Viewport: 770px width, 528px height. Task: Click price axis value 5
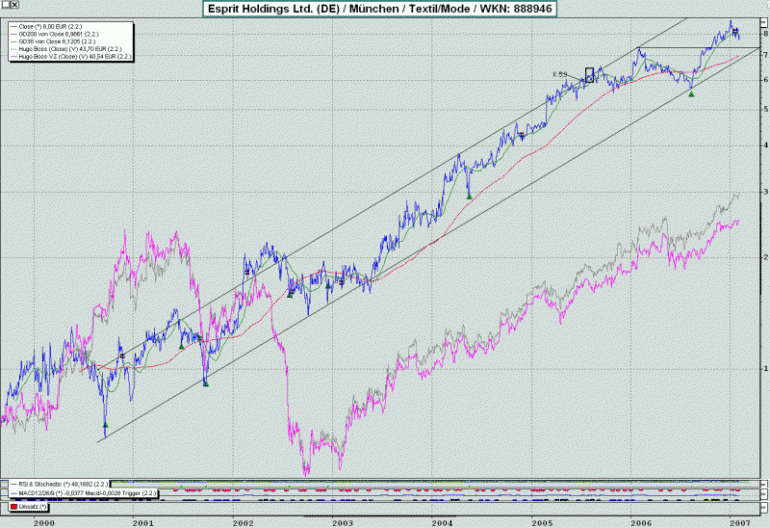tap(766, 109)
